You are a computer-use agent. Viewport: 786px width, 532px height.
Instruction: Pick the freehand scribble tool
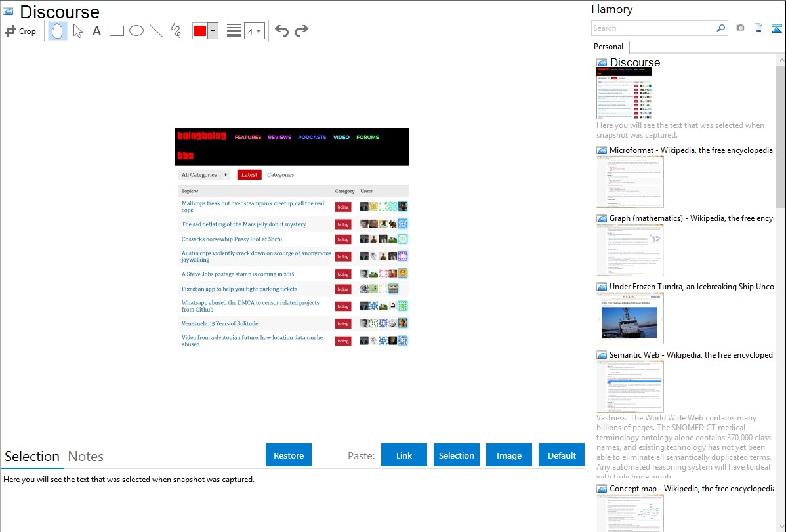tap(176, 31)
